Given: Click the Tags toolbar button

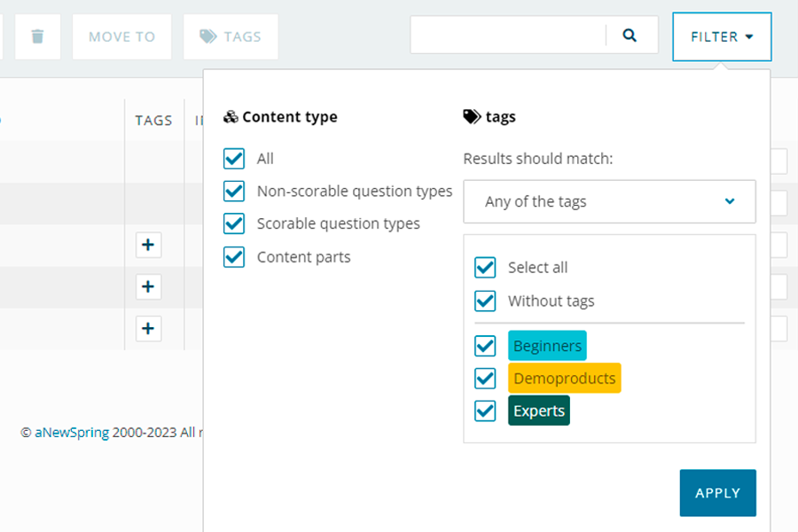Looking at the screenshot, I should click(231, 36).
